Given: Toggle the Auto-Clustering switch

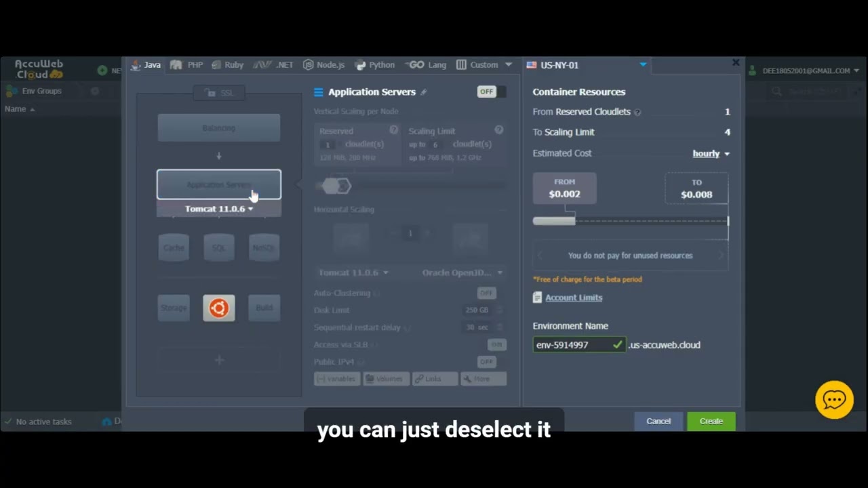Looking at the screenshot, I should coord(486,293).
